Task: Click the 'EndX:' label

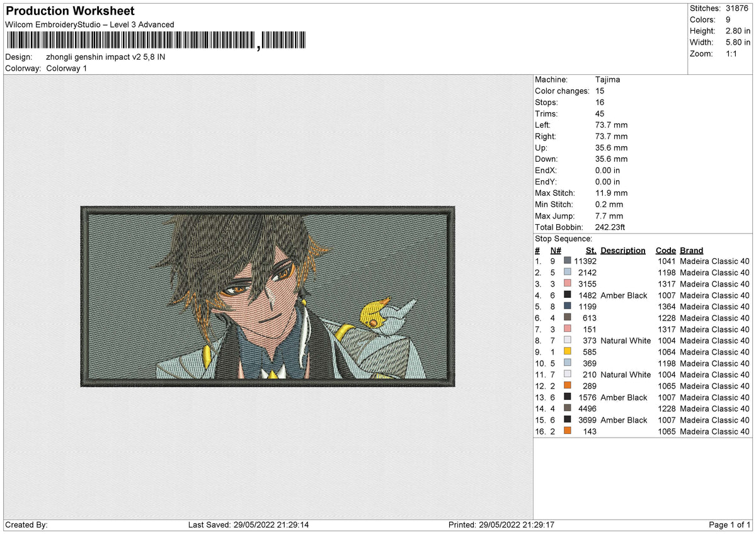Action: [546, 171]
